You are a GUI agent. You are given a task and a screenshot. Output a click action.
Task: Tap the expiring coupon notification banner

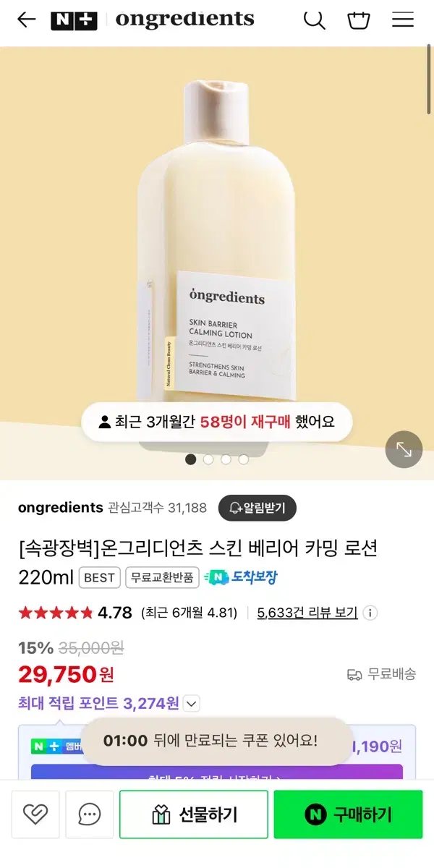(218, 741)
